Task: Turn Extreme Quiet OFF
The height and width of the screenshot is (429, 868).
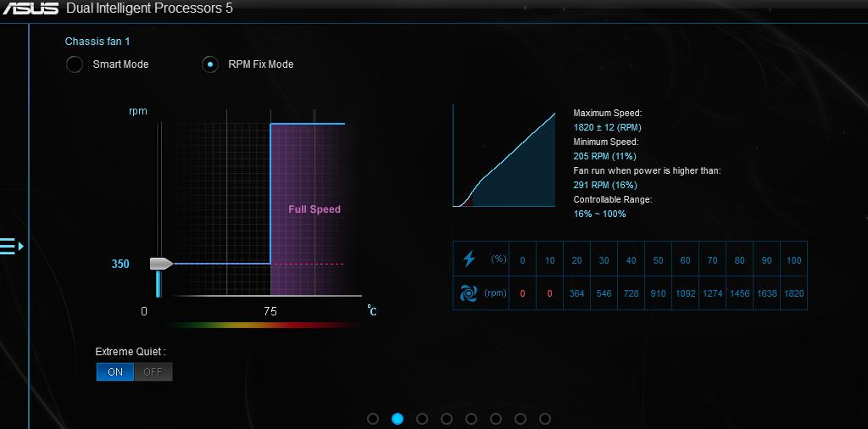Action: 153,372
